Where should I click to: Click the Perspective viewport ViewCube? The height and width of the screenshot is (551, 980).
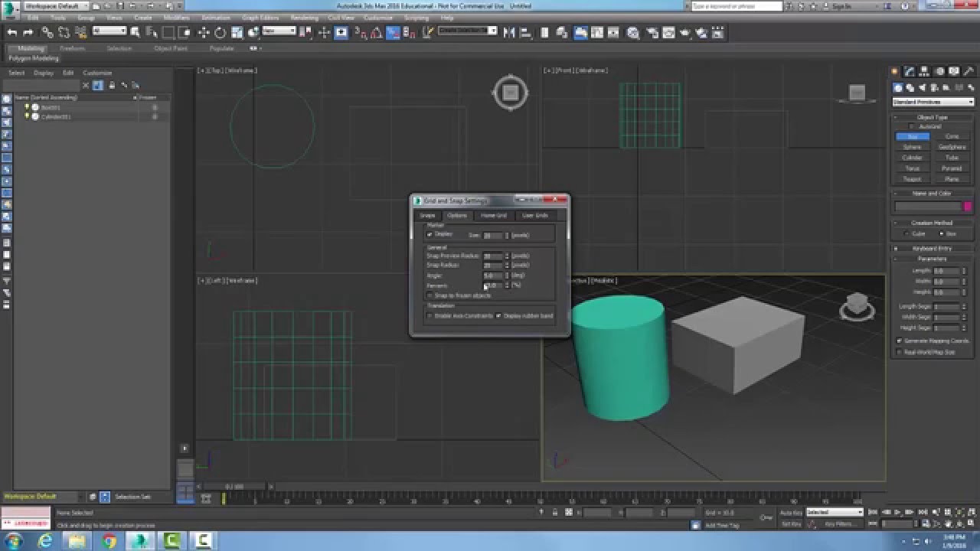coord(857,305)
